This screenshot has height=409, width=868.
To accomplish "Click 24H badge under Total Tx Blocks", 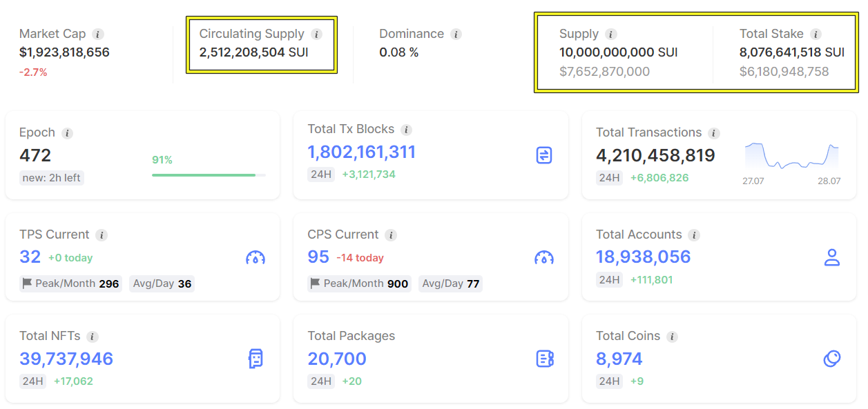I will coord(321,174).
